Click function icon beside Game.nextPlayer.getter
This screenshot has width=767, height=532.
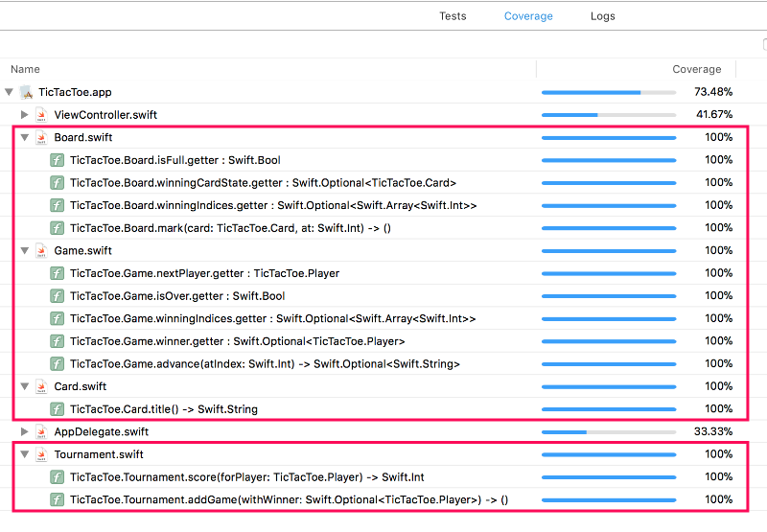click(x=58, y=273)
